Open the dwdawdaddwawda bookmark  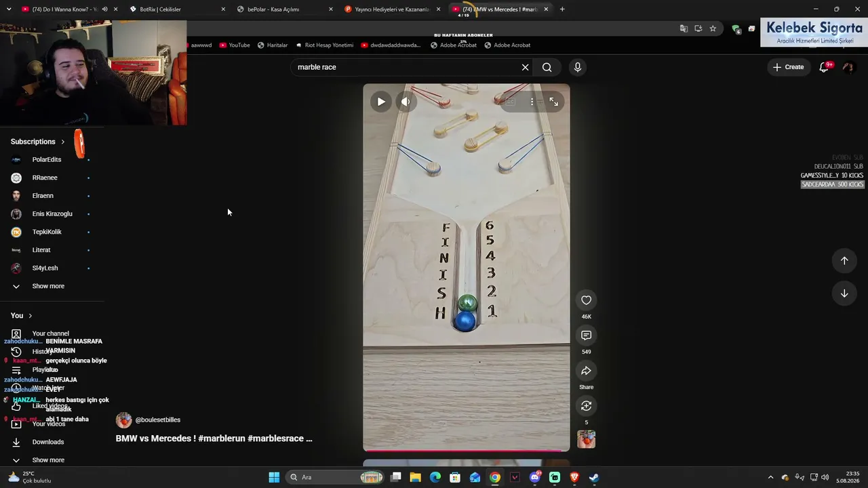click(391, 45)
